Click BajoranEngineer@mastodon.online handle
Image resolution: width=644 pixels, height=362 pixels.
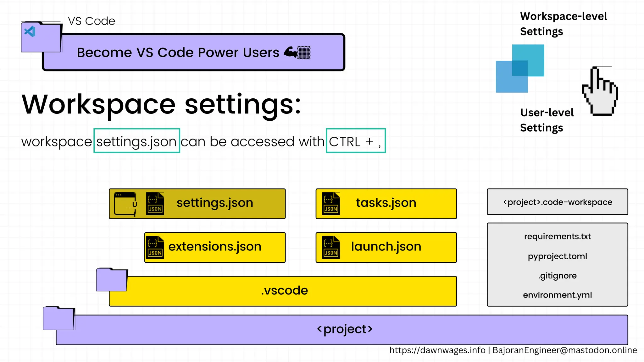pyautogui.click(x=565, y=350)
